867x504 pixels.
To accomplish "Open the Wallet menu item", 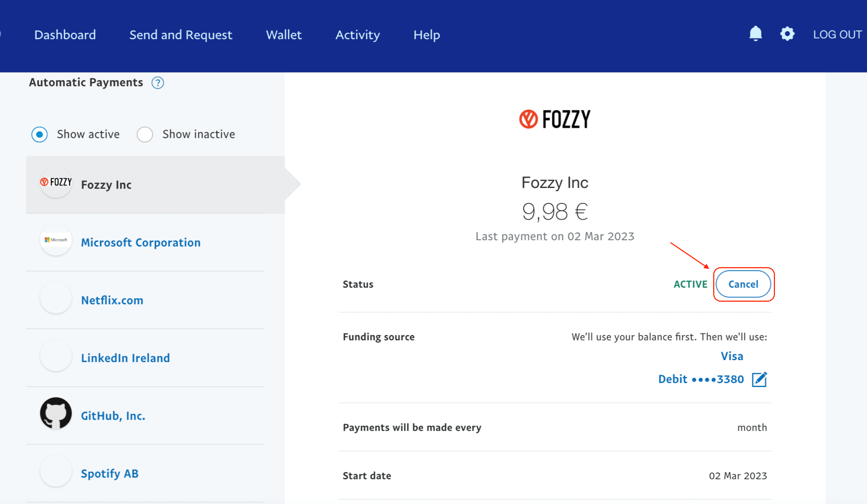I will (284, 35).
